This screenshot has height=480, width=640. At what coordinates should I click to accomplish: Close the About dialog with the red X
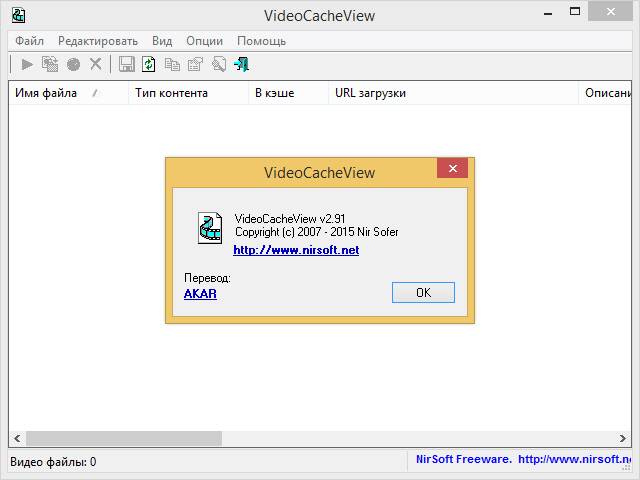pos(453,170)
